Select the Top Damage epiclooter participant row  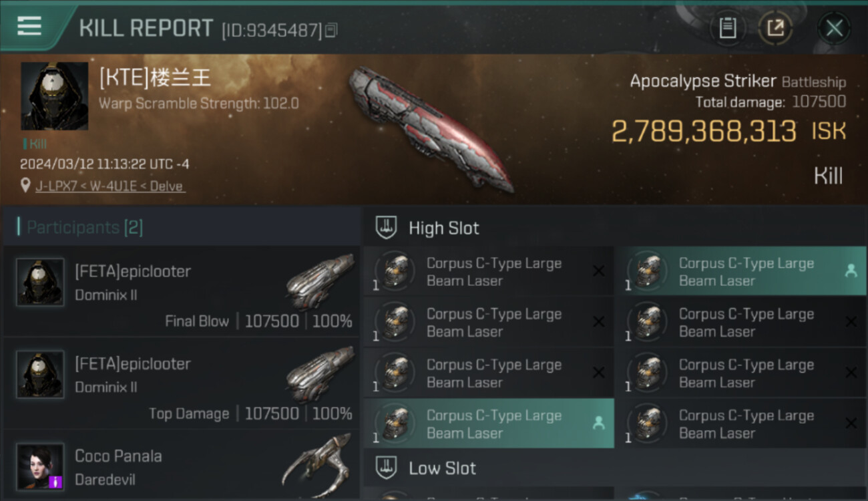[x=181, y=384]
